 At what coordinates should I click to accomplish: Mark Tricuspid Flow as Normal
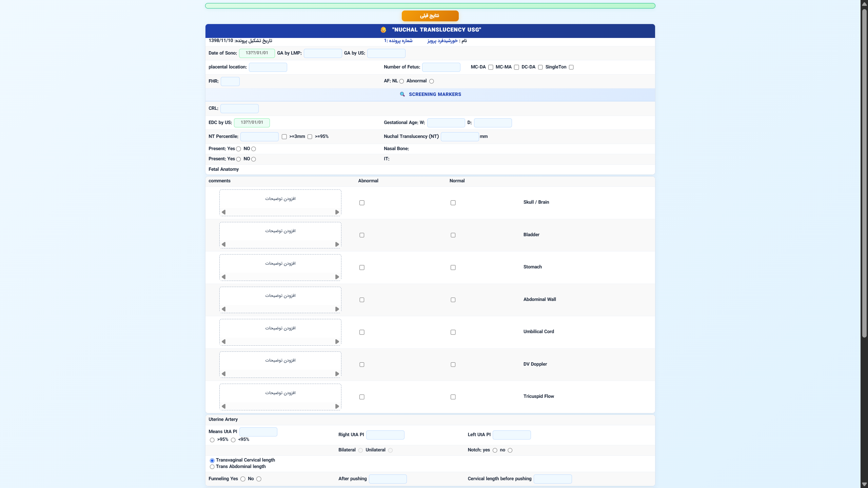(453, 397)
